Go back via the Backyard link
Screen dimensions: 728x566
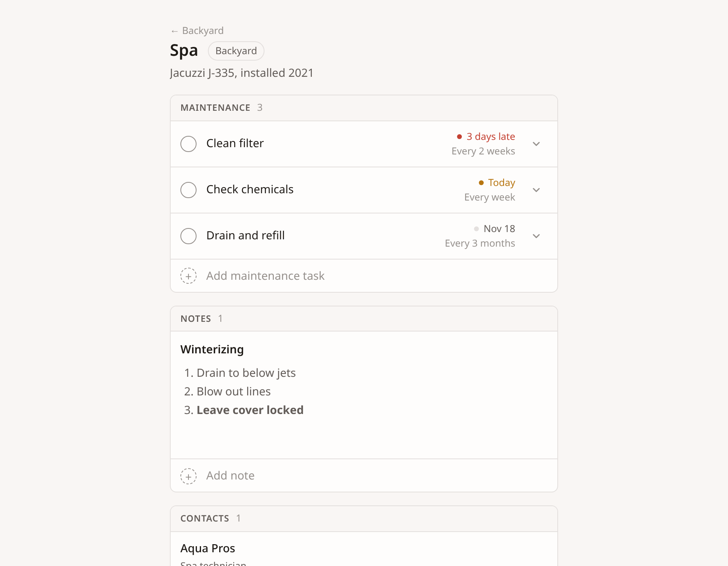(197, 31)
